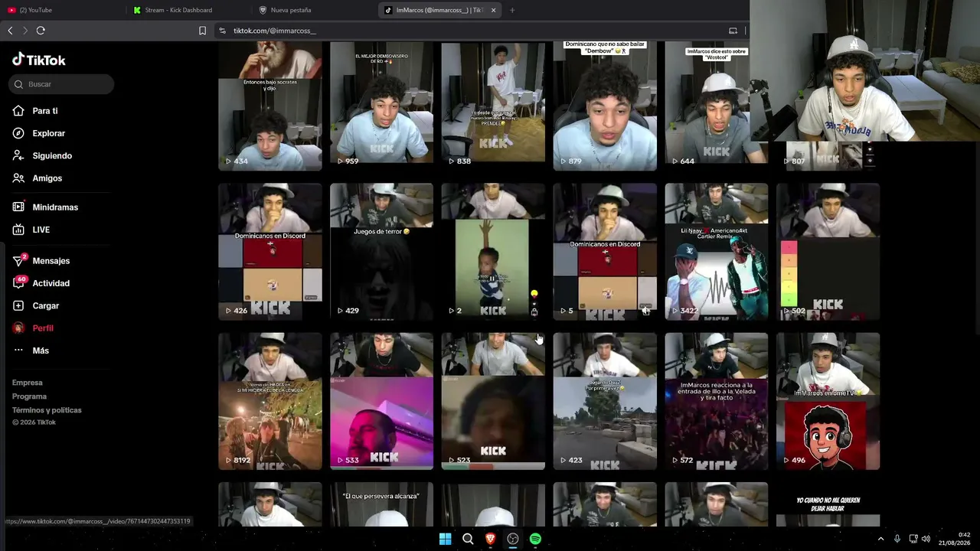Go to the Explorar compass icon
The height and width of the screenshot is (551, 980).
tap(18, 133)
